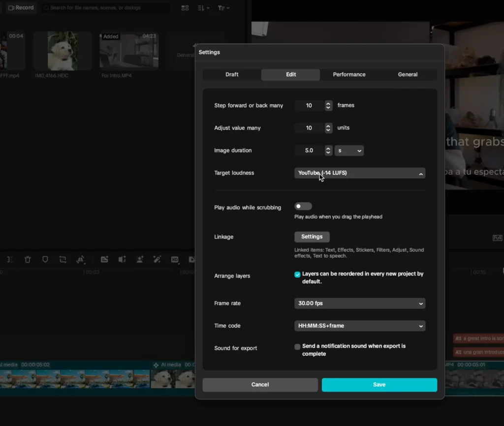Open Linkage Settings button
Viewport: 504px width, 426px height.
click(x=312, y=237)
